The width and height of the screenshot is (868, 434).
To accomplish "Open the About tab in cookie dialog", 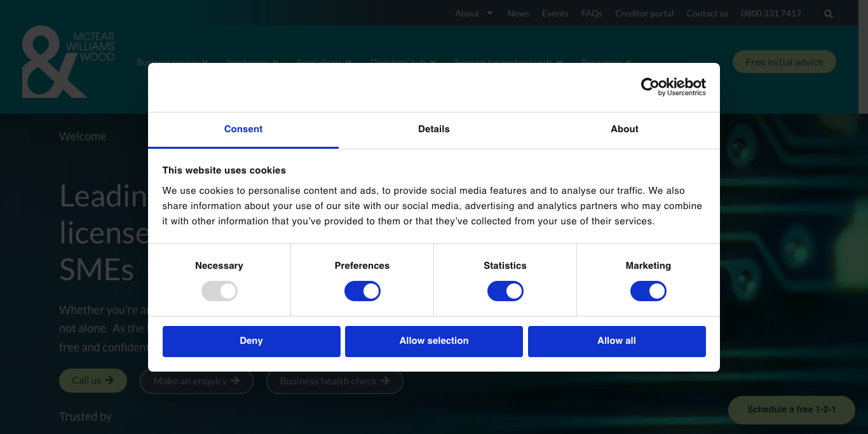I will [x=625, y=129].
